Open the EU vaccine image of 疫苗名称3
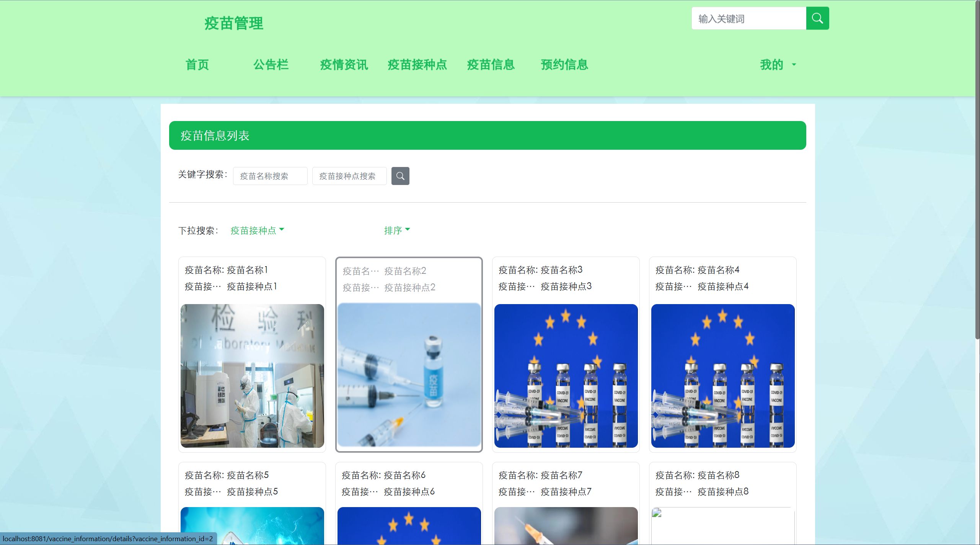This screenshot has height=545, width=980. pyautogui.click(x=566, y=376)
